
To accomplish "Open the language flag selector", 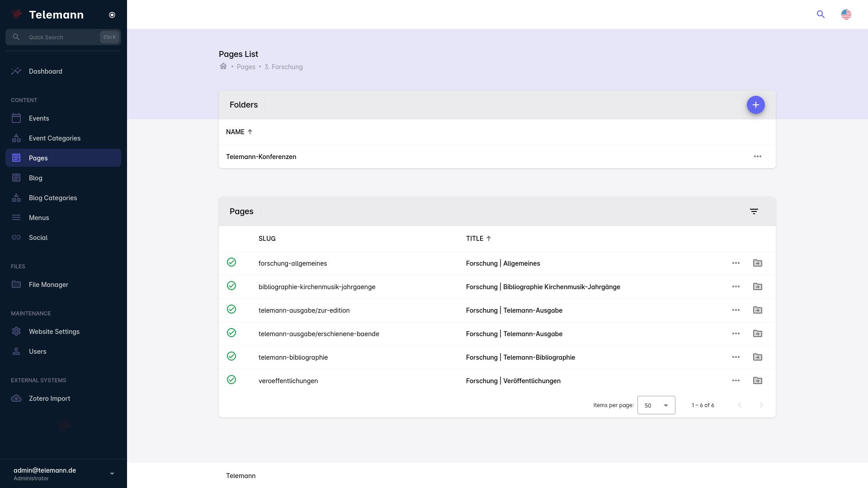I will [846, 14].
